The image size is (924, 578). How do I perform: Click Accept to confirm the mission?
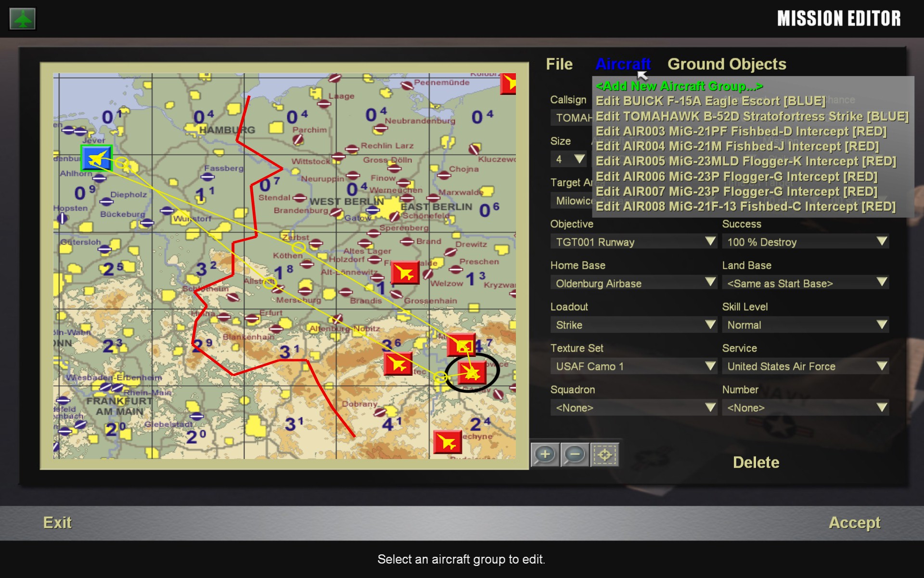click(x=855, y=523)
